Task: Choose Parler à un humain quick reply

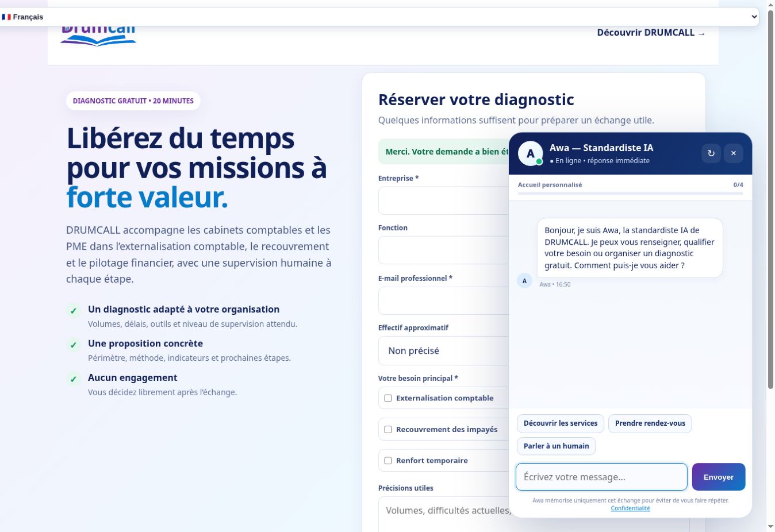Action: point(557,446)
